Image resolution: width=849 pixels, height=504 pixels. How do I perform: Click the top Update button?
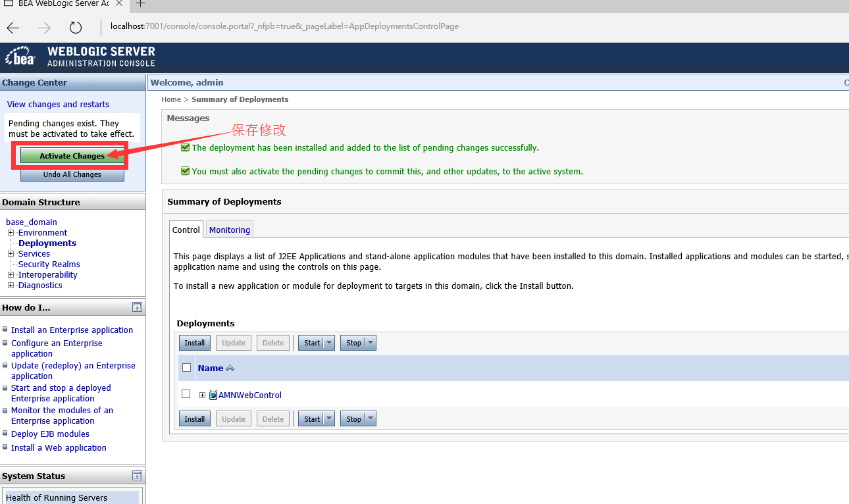coord(234,343)
